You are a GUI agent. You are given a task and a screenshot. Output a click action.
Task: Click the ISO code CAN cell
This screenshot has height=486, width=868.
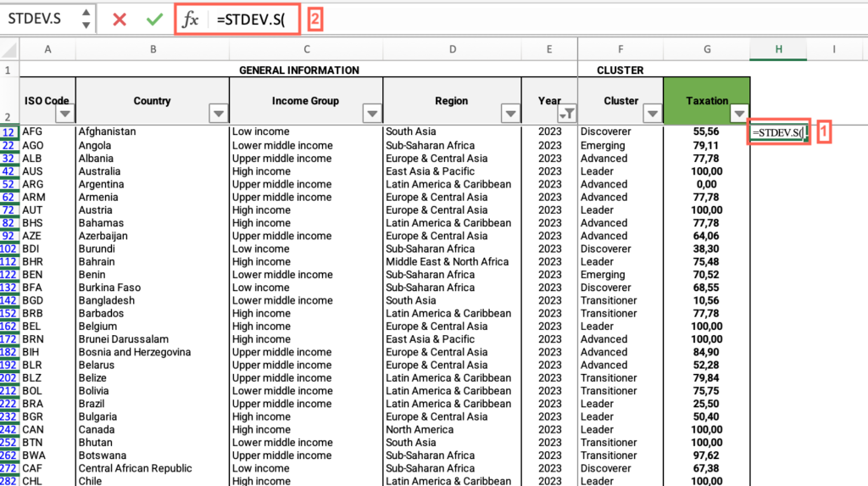[47, 429]
